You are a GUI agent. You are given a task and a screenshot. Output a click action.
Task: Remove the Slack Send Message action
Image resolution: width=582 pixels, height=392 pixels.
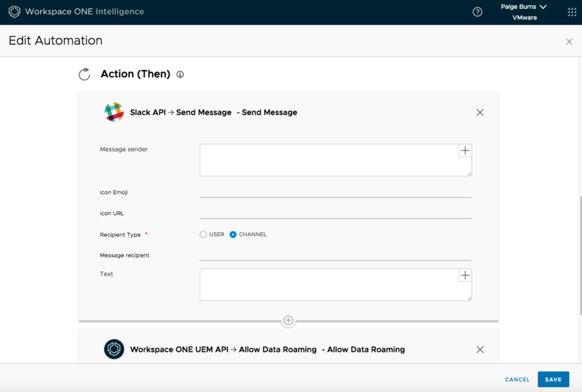tap(480, 112)
